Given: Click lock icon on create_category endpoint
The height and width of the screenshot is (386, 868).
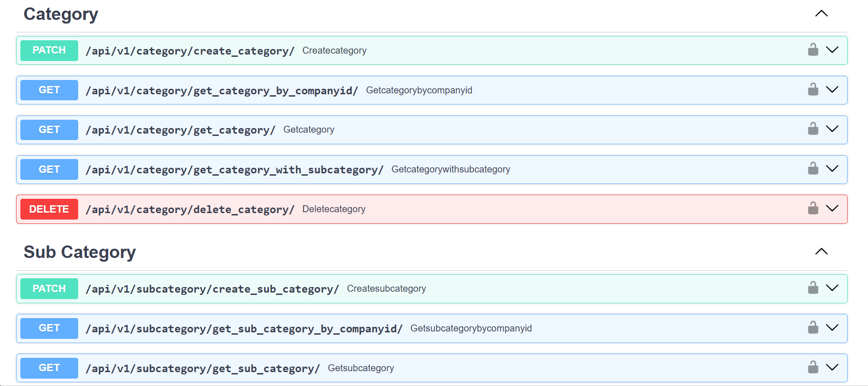Looking at the screenshot, I should (813, 50).
